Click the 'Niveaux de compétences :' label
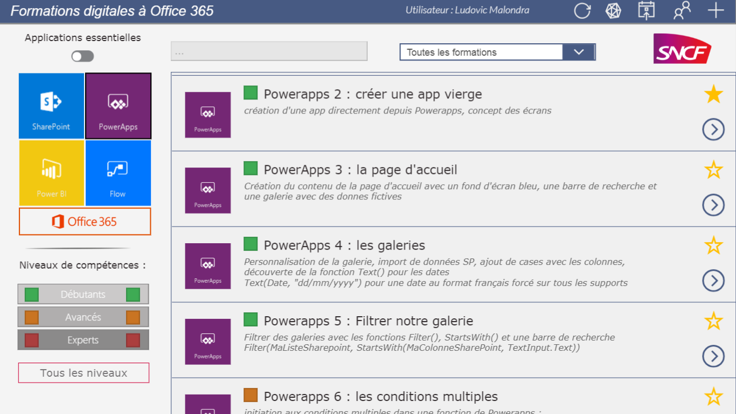The height and width of the screenshot is (414, 736). [x=83, y=265]
